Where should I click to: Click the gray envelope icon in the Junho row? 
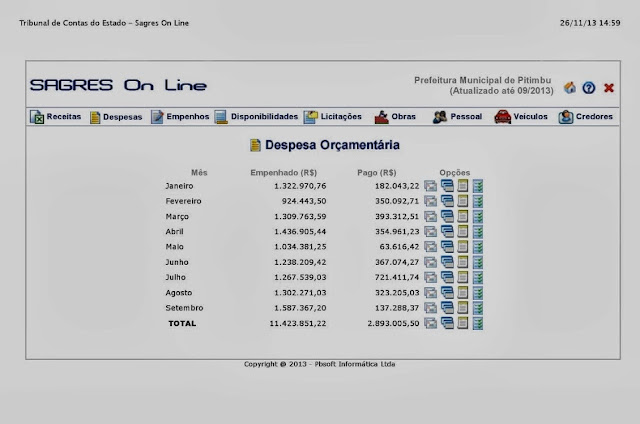pyautogui.click(x=431, y=262)
